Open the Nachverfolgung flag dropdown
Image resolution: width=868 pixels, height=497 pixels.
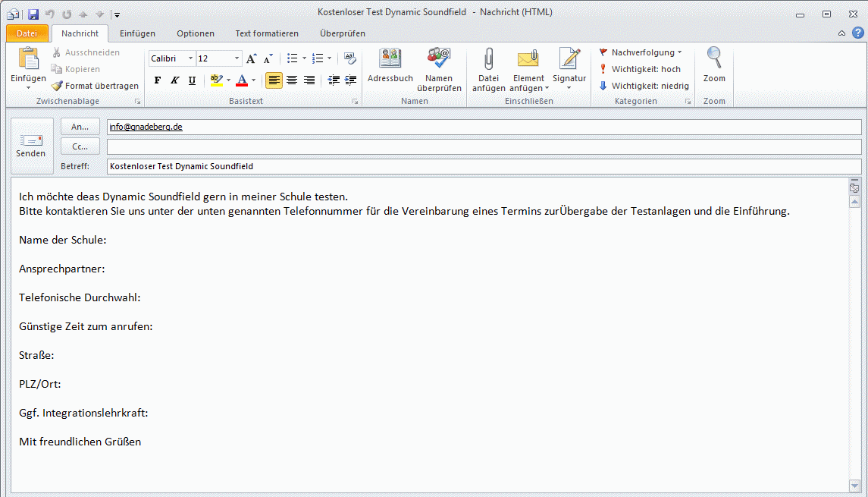(x=640, y=52)
